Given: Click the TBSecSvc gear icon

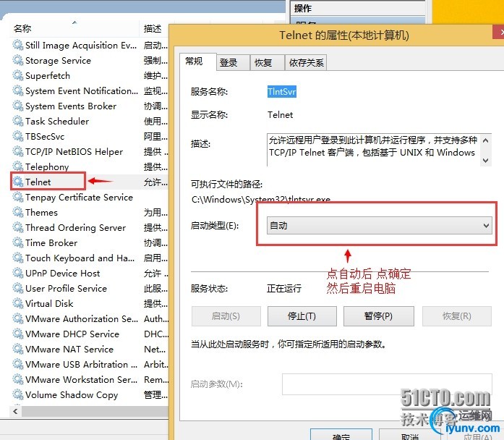Looking at the screenshot, I should pyautogui.click(x=17, y=136).
